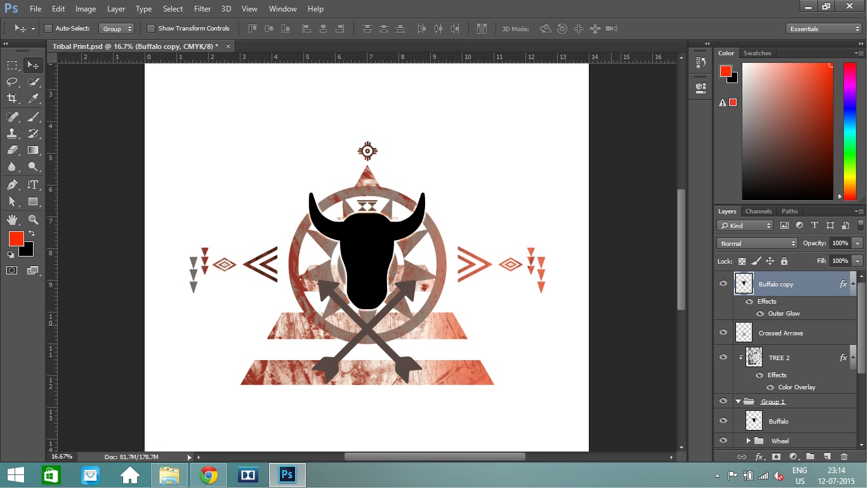Hide the Buffalo copy layer
Viewport: 868px width, 489px height.
[x=723, y=284]
